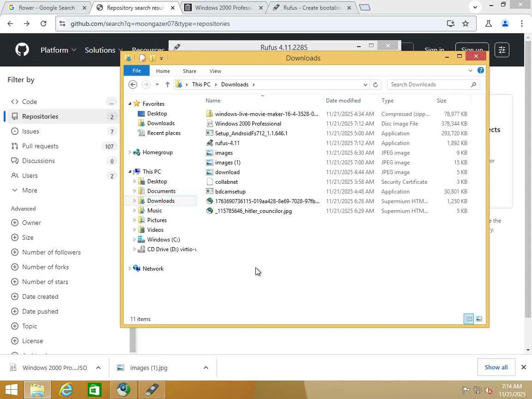Click the muted volume tray icon
Image resolution: width=532 pixels, height=399 pixels.
[x=489, y=390]
